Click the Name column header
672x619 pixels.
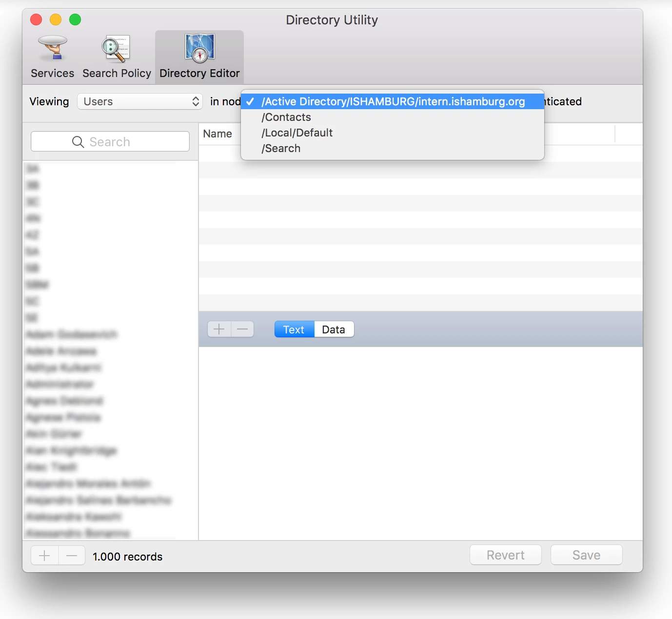pyautogui.click(x=217, y=134)
